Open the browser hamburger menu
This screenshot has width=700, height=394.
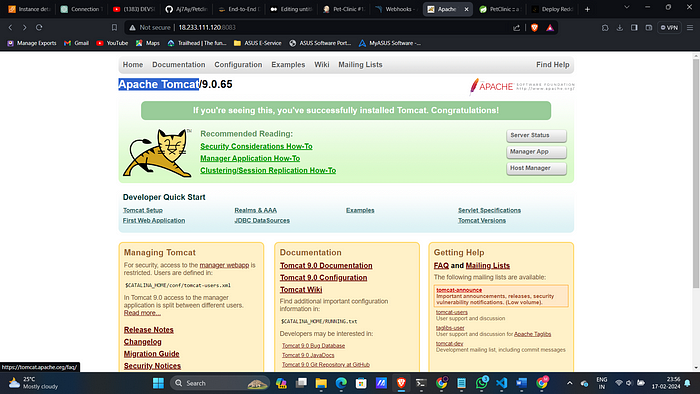[x=690, y=28]
